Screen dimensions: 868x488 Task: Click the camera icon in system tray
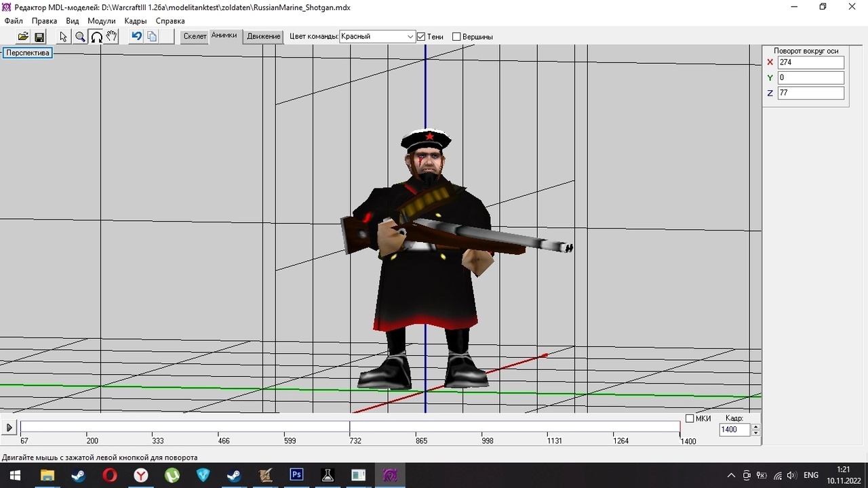(747, 475)
